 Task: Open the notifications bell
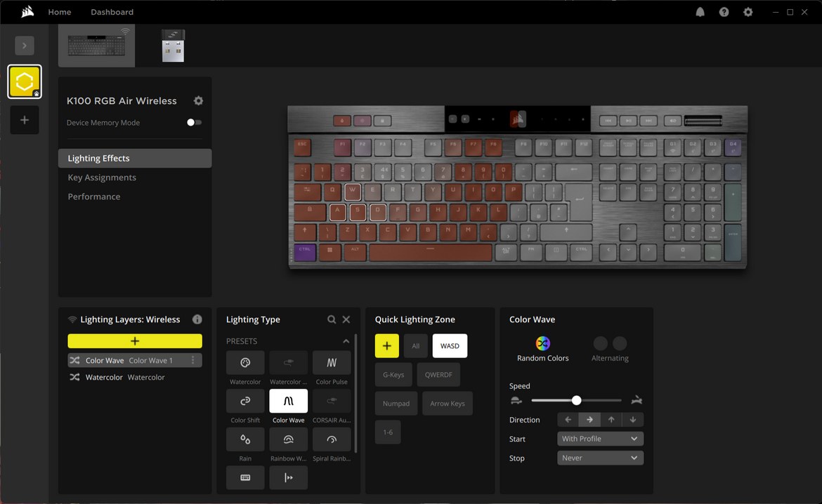point(700,11)
